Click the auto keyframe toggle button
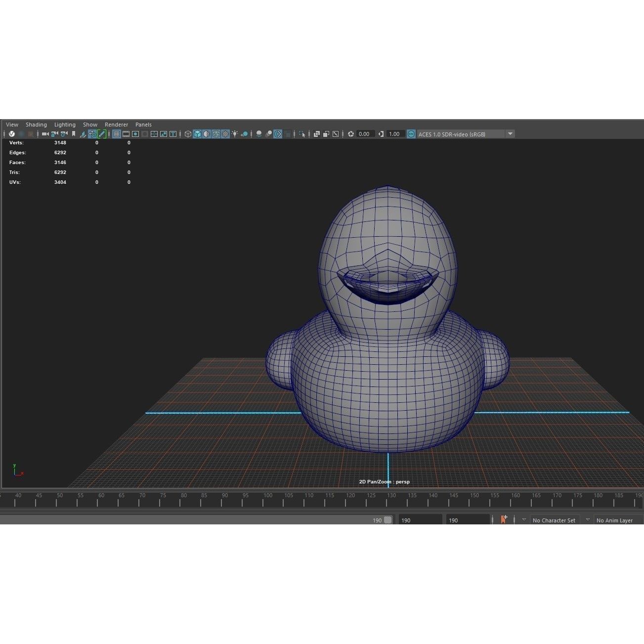 tap(504, 519)
